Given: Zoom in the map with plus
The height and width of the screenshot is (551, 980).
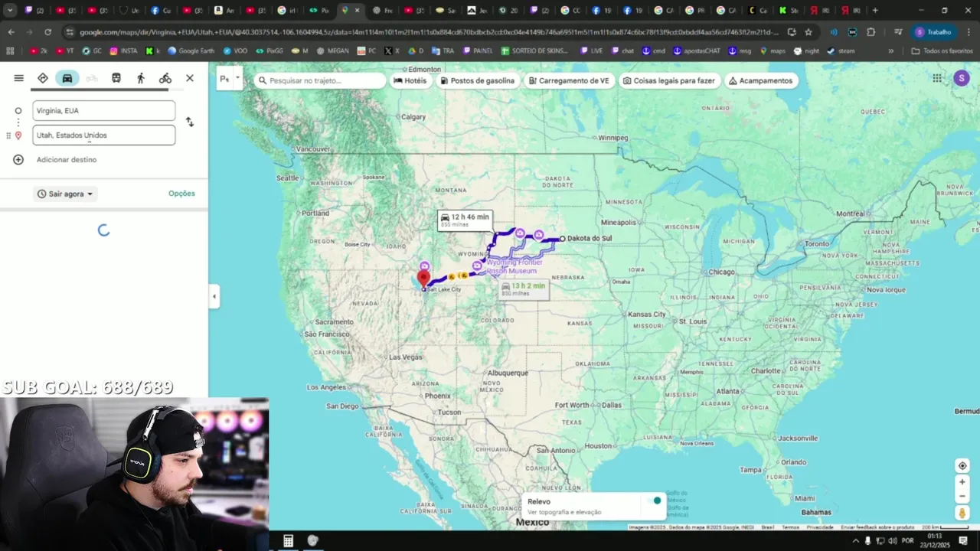Looking at the screenshot, I should click(x=962, y=482).
